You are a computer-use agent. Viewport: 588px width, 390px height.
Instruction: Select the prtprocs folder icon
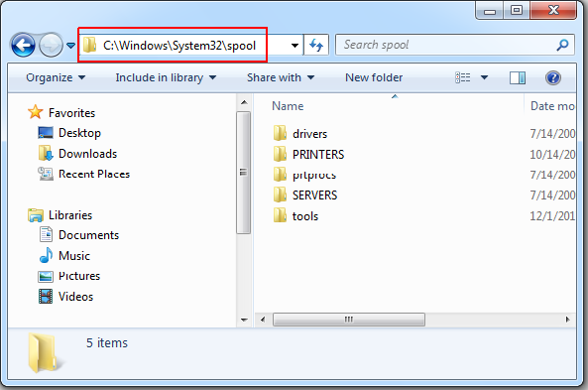click(x=280, y=175)
